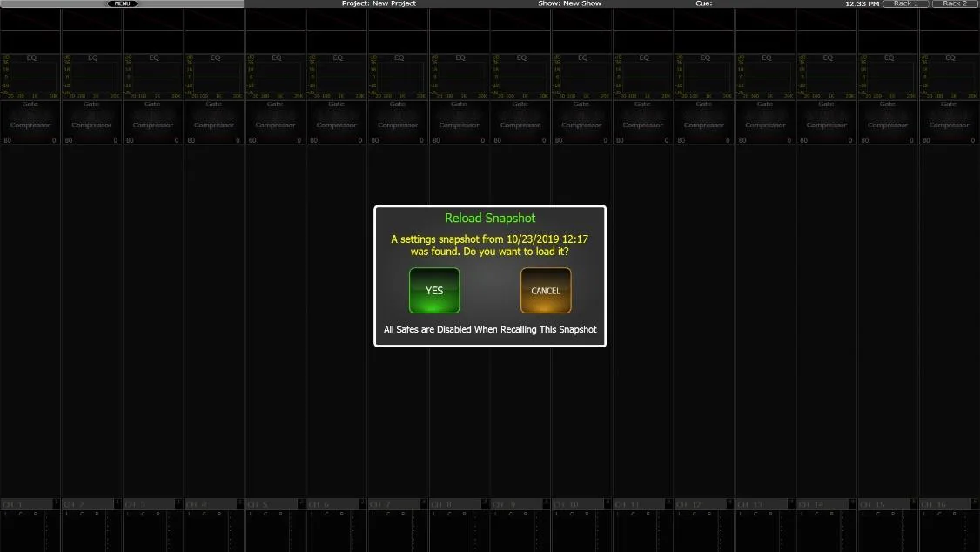Switch to Rack 2

[x=955, y=3]
